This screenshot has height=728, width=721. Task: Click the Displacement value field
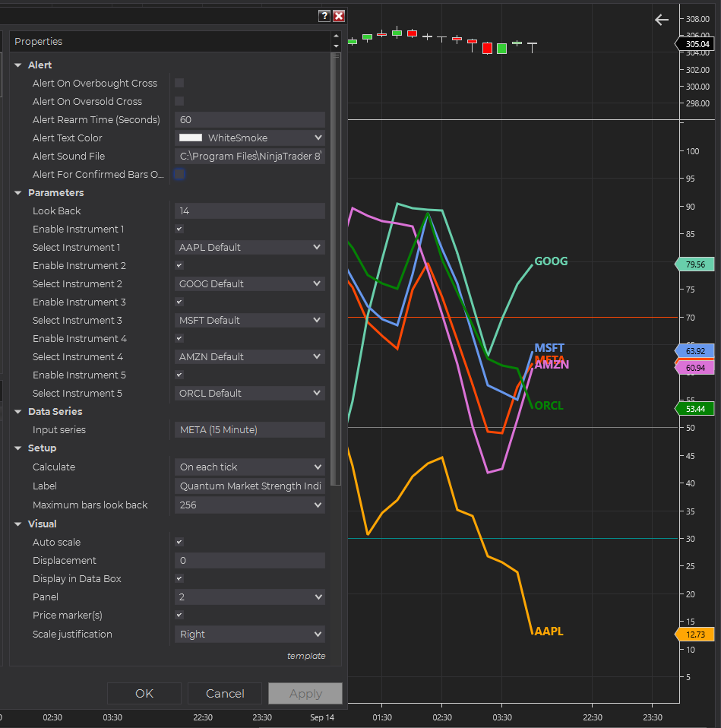tap(250, 560)
